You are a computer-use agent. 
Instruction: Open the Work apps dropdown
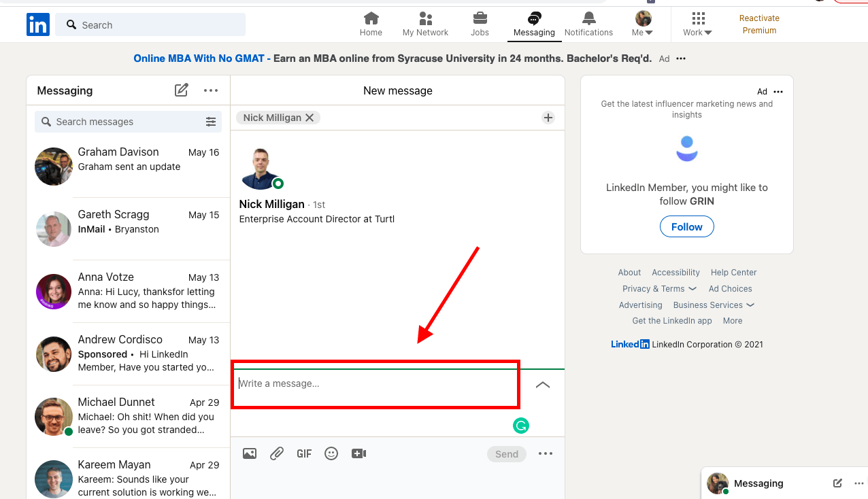(x=698, y=24)
